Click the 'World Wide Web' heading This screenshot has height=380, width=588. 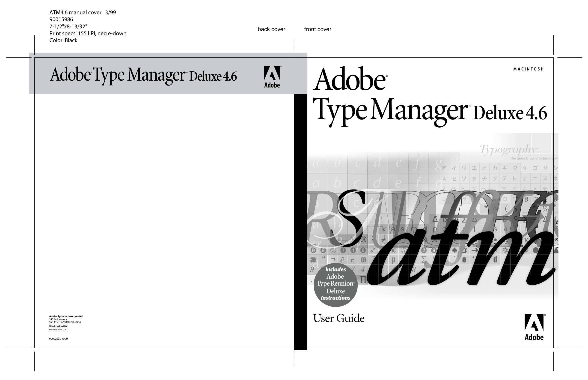(x=59, y=327)
